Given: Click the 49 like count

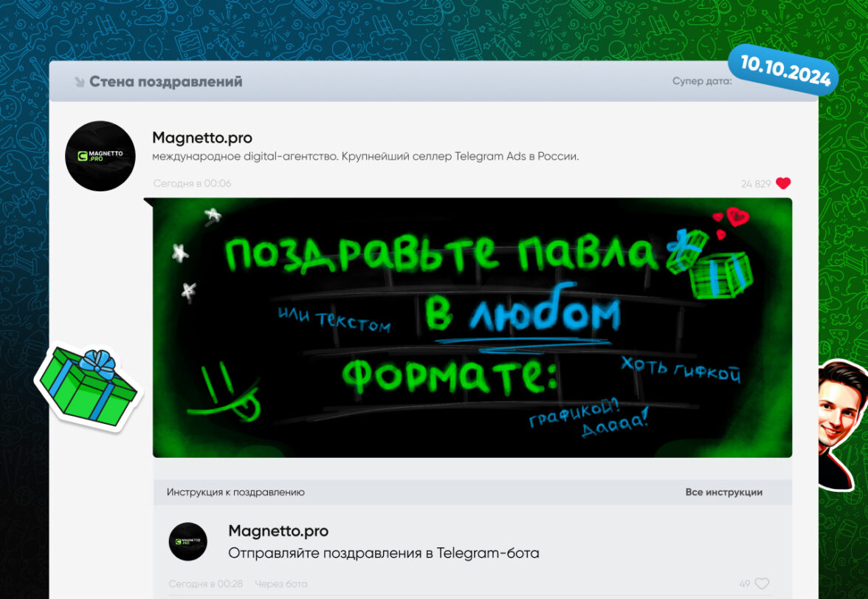Looking at the screenshot, I should [745, 584].
